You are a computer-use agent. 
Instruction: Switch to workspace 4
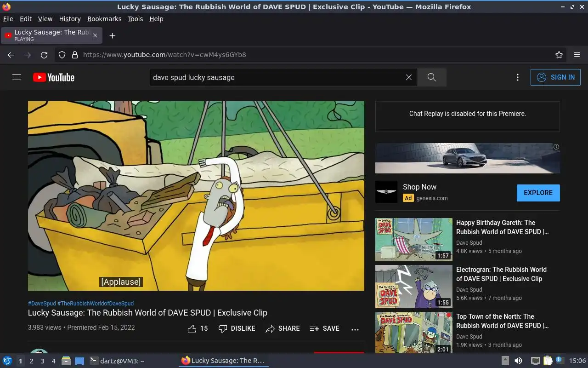tap(53, 361)
